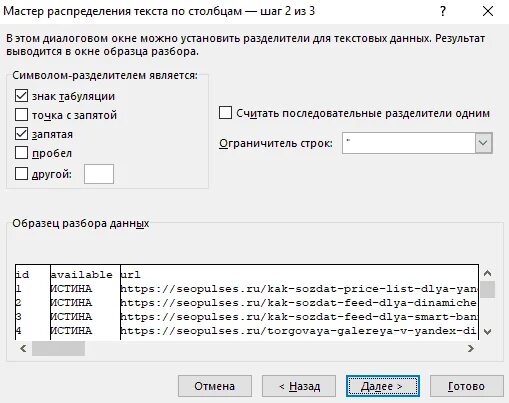Click the preview scroll up arrow
This screenshot has height=403, width=509.
[x=487, y=274]
